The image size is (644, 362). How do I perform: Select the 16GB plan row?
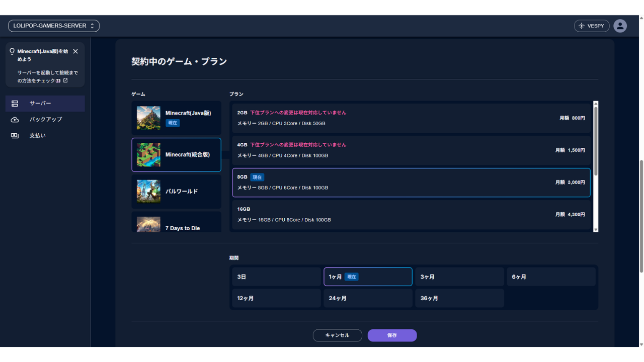point(411,215)
